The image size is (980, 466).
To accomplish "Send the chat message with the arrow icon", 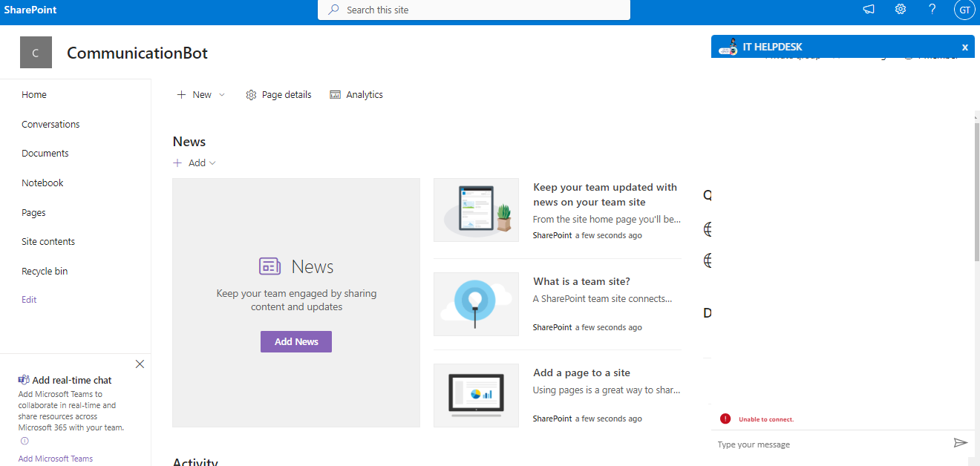I will coord(961,443).
